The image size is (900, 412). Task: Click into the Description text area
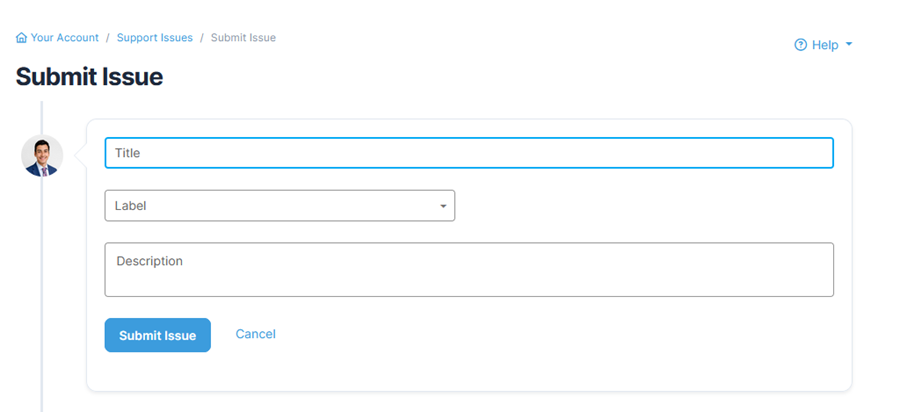pos(469,270)
